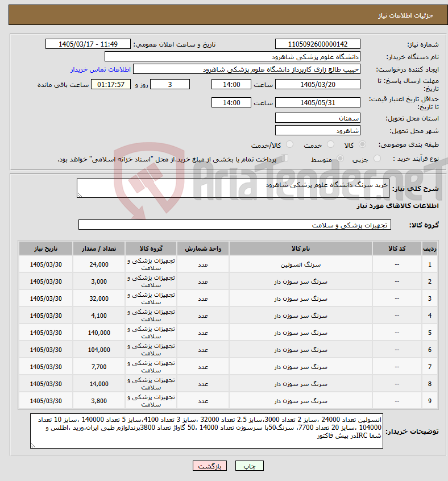Click quantity 140,000 in row 5
Viewport: 448px width, 481px height.
(x=99, y=333)
